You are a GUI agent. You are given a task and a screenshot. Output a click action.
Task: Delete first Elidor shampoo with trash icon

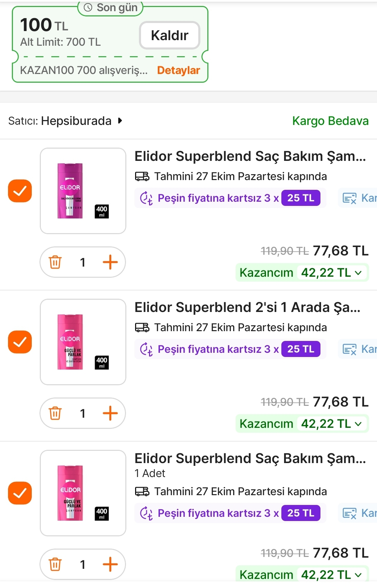[x=55, y=262]
